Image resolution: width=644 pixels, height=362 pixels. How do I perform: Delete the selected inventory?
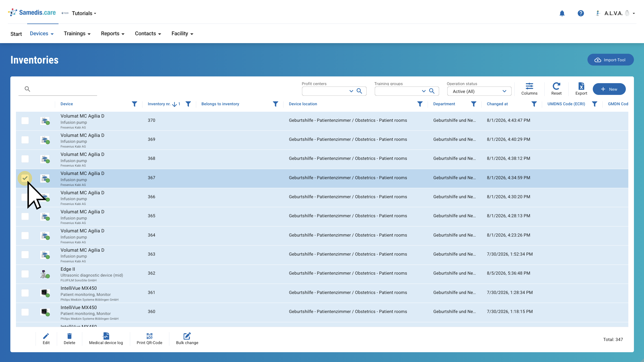click(69, 339)
